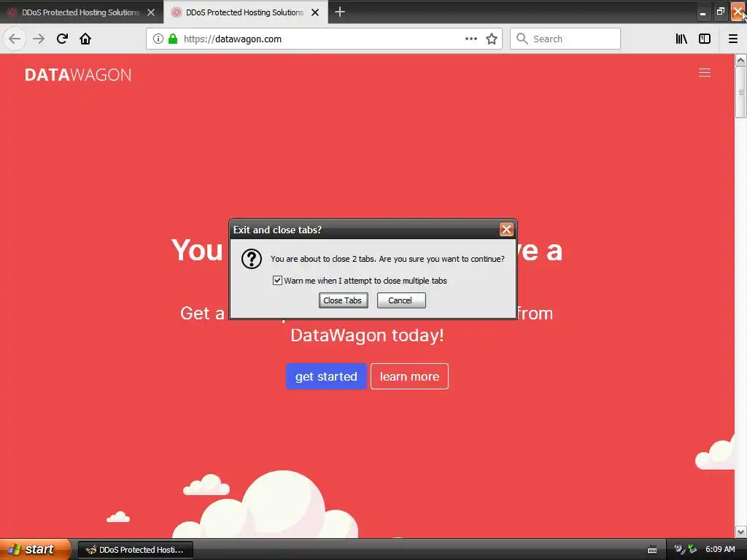
Task: Open the Library bookshelf icon
Action: pyautogui.click(x=681, y=39)
